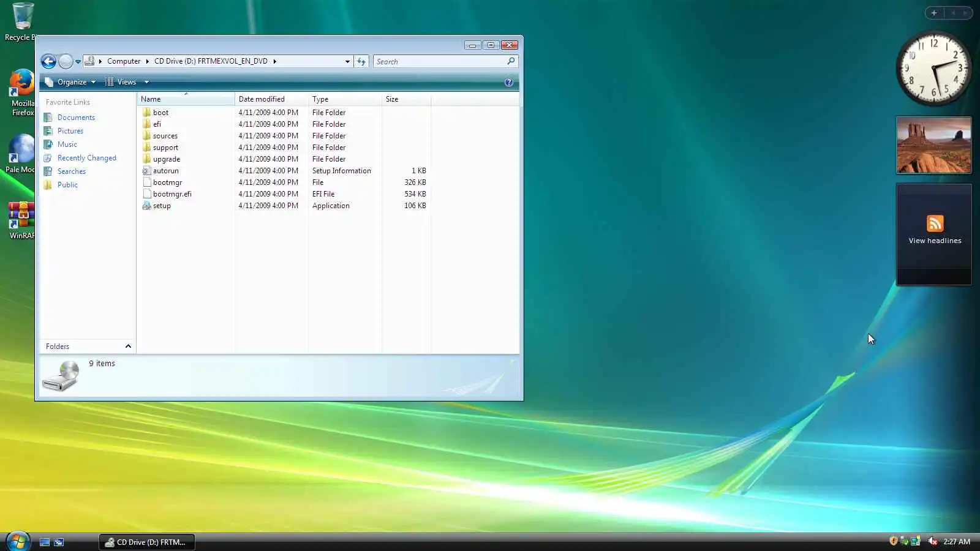Screen dimensions: 980x551
Task: Open Public favorite link
Action: [67, 185]
